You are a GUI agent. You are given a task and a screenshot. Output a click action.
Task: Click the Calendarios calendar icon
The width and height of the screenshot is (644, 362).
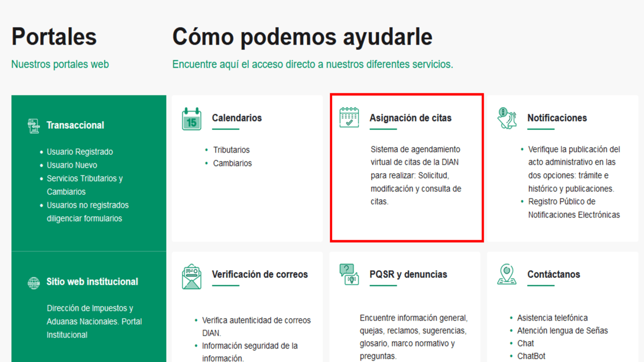pos(192,119)
